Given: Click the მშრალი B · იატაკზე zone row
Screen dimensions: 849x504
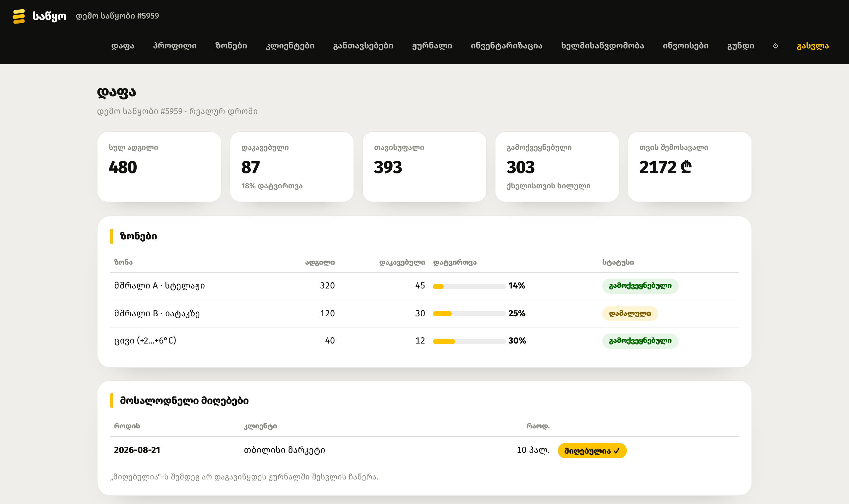Looking at the screenshot, I should (x=424, y=313).
